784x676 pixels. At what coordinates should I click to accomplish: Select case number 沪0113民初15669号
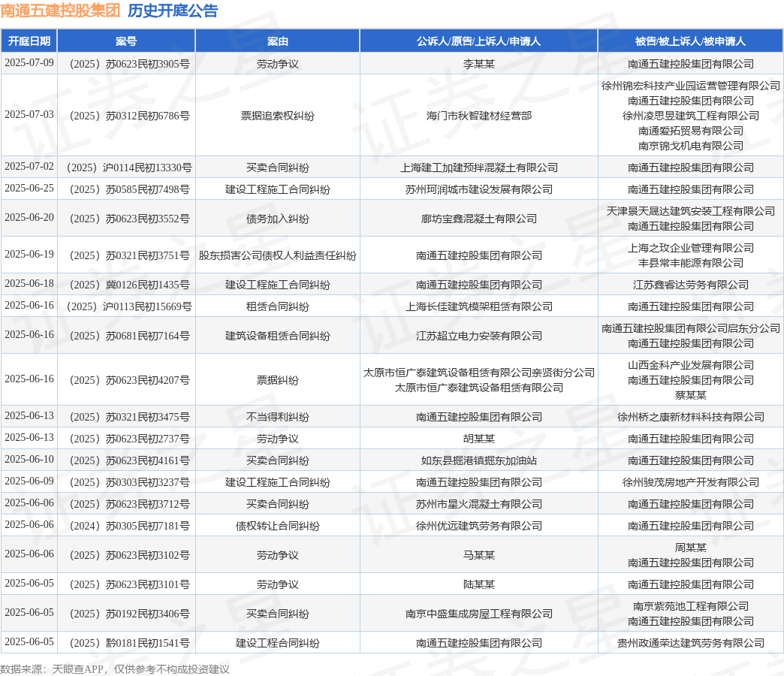pos(129,306)
